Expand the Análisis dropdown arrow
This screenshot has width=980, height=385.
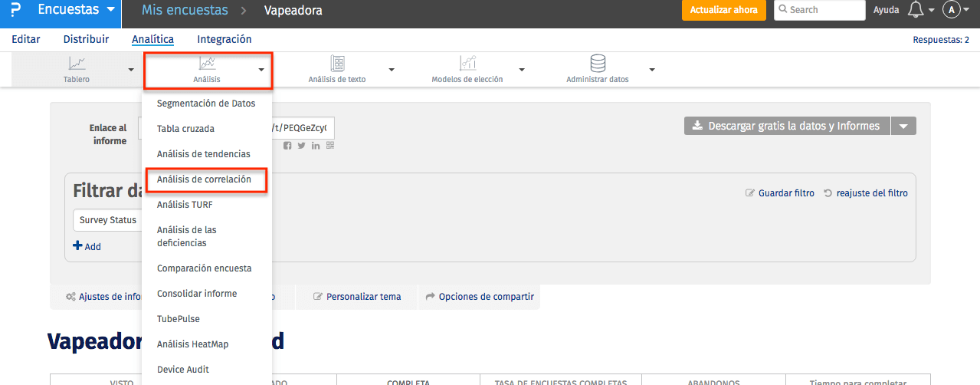(261, 70)
